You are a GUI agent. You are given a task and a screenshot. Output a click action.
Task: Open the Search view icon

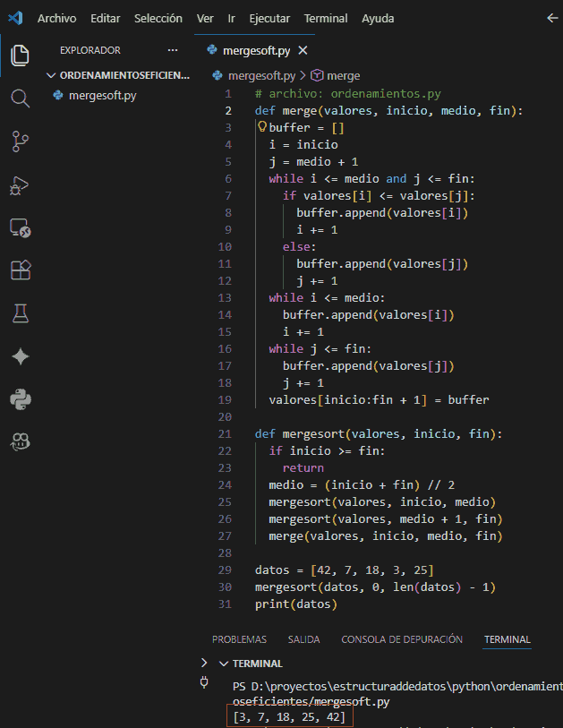coord(20,98)
